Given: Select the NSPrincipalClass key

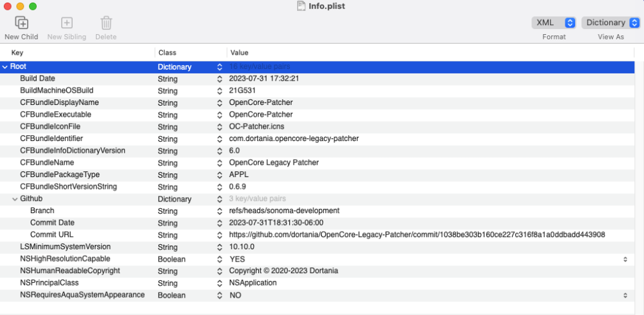Looking at the screenshot, I should coord(50,283).
